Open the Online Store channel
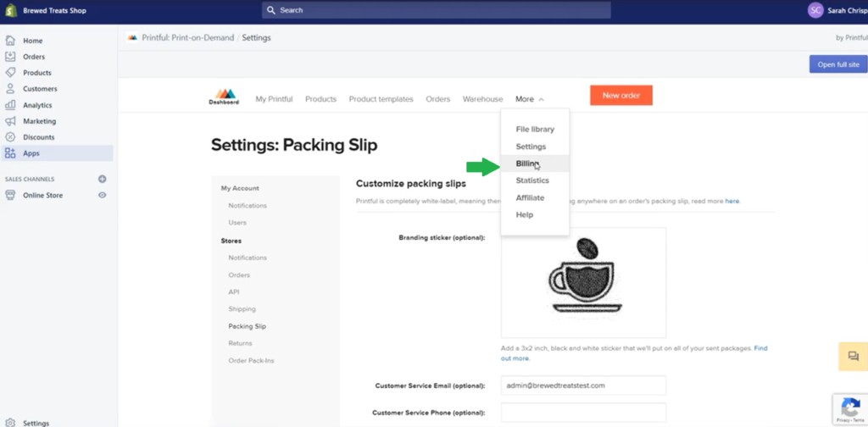Viewport: 868px width, 427px height. [x=42, y=195]
